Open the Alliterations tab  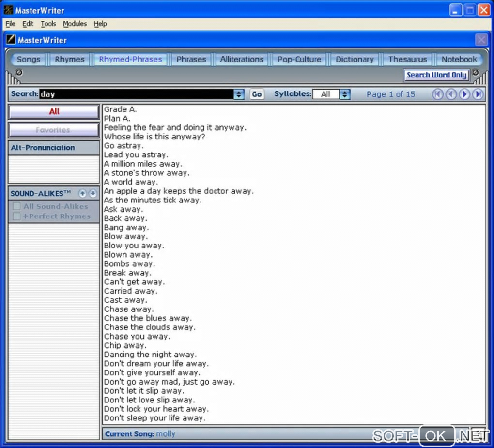point(242,59)
